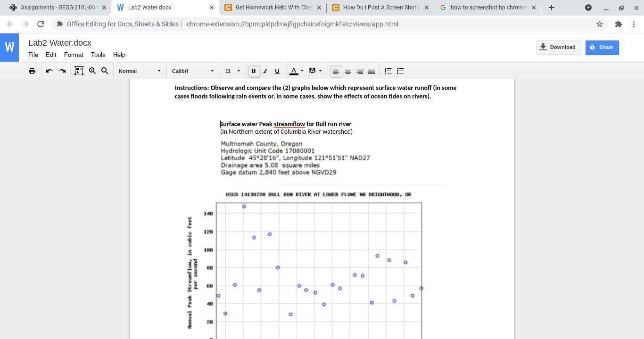Close the How Do I Post A Screen Shot tab

427,8
